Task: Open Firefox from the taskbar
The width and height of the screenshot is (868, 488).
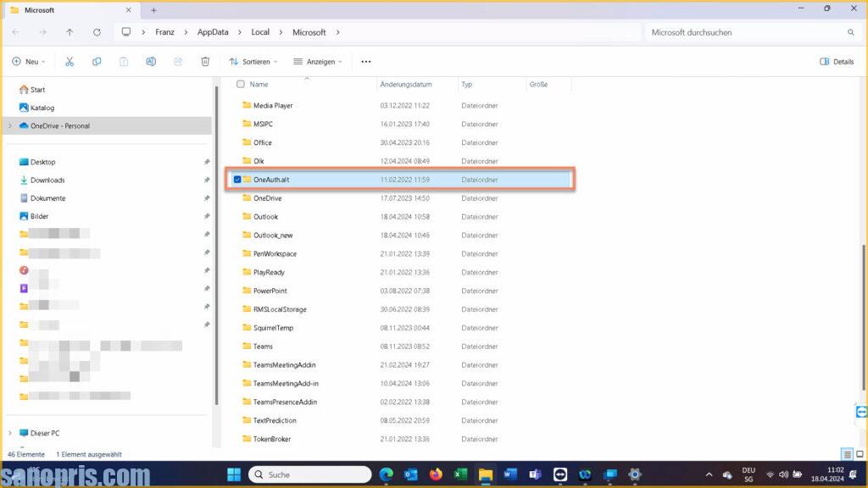Action: click(436, 474)
